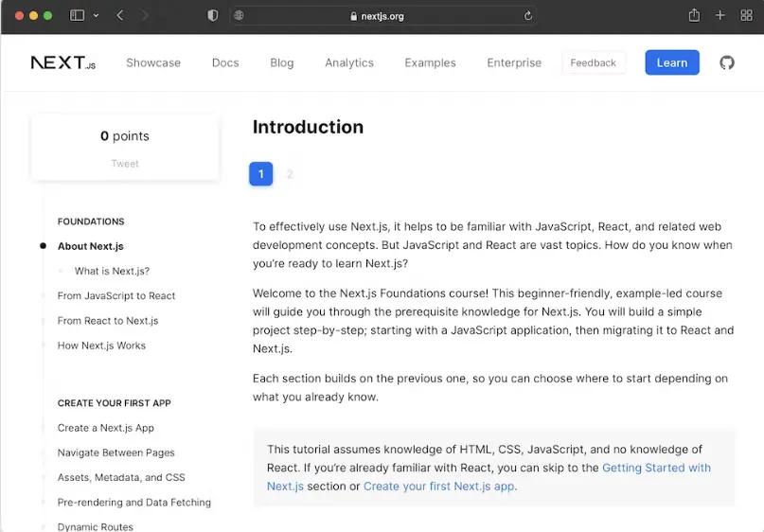Toggle the Safari sidebar icon
Image resolution: width=764 pixels, height=532 pixels.
[x=77, y=15]
